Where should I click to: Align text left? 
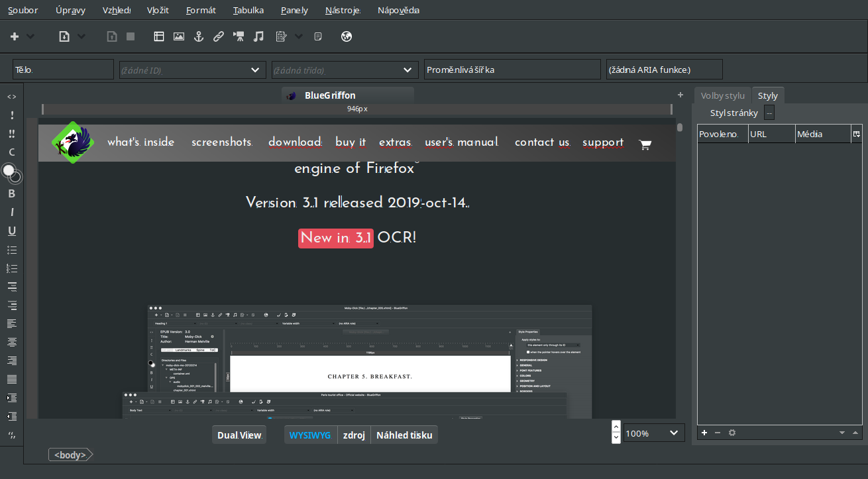click(x=12, y=323)
